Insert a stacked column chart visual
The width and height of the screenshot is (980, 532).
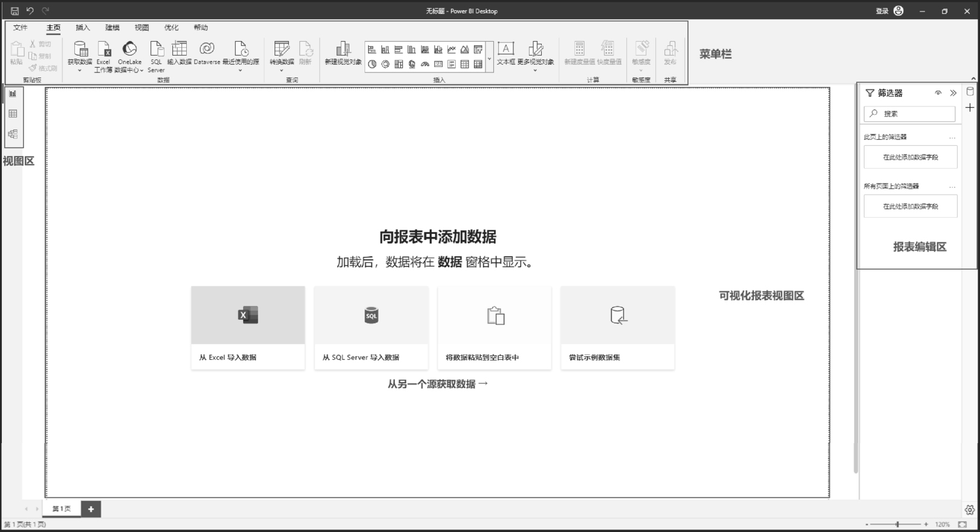click(x=385, y=50)
